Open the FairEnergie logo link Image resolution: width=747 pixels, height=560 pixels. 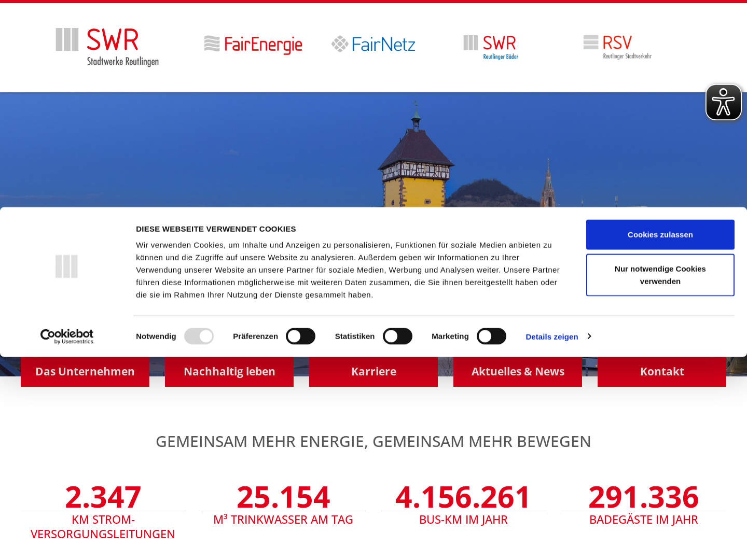coord(253,45)
